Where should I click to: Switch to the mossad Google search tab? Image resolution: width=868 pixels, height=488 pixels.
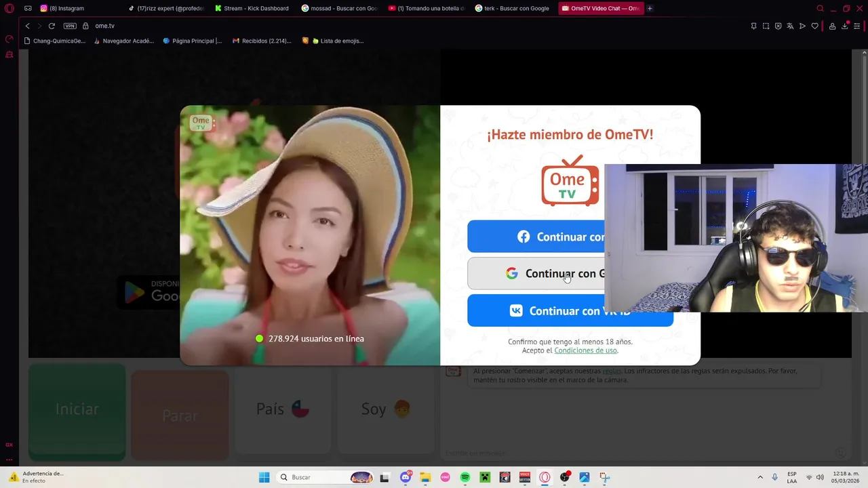tap(340, 8)
